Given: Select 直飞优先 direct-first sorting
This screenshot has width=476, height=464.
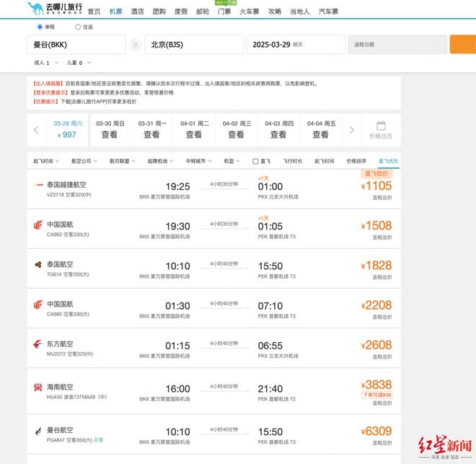Looking at the screenshot, I should point(388,161).
